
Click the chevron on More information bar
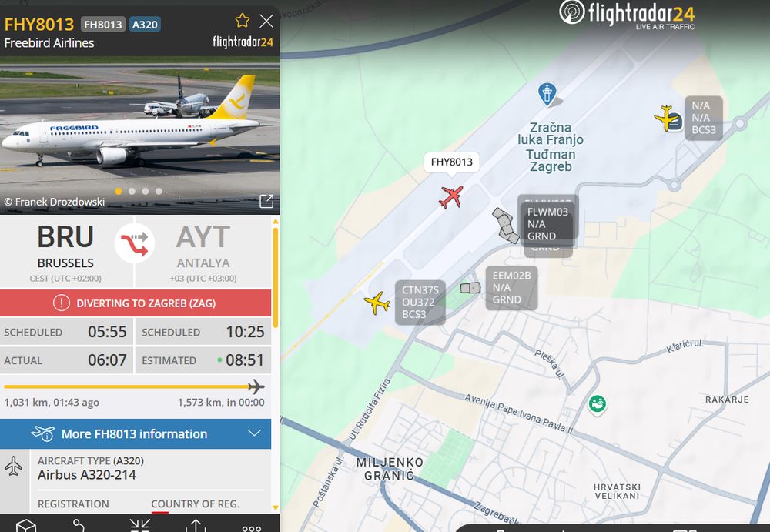[x=254, y=433]
